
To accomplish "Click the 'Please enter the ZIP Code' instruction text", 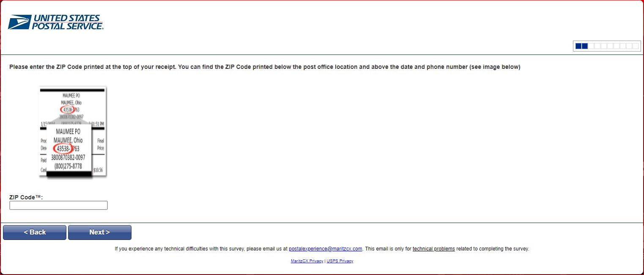I will (x=265, y=67).
